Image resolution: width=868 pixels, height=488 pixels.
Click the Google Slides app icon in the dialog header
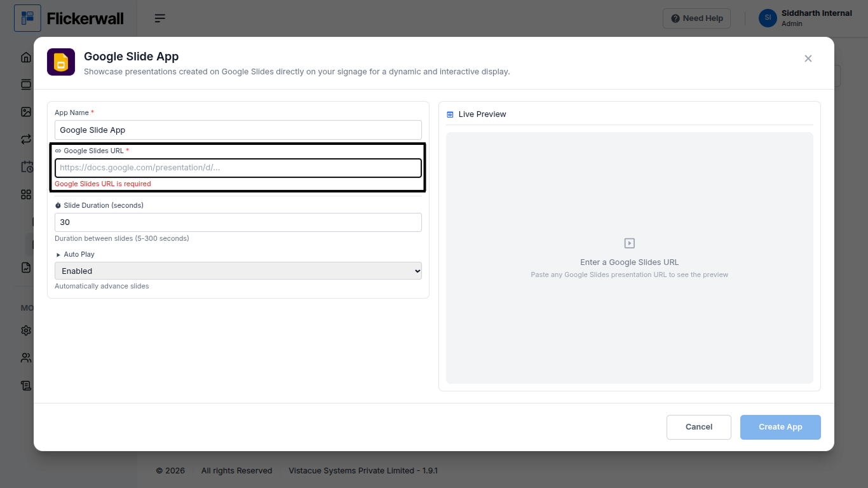pos(61,62)
